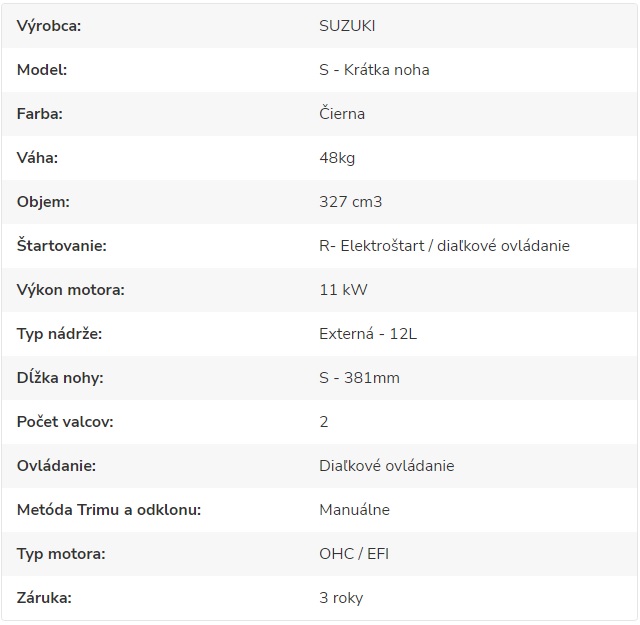Select the Metóda Trimu a odklonu label
Viewport: 640px width, 625px height.
pyautogui.click(x=109, y=510)
